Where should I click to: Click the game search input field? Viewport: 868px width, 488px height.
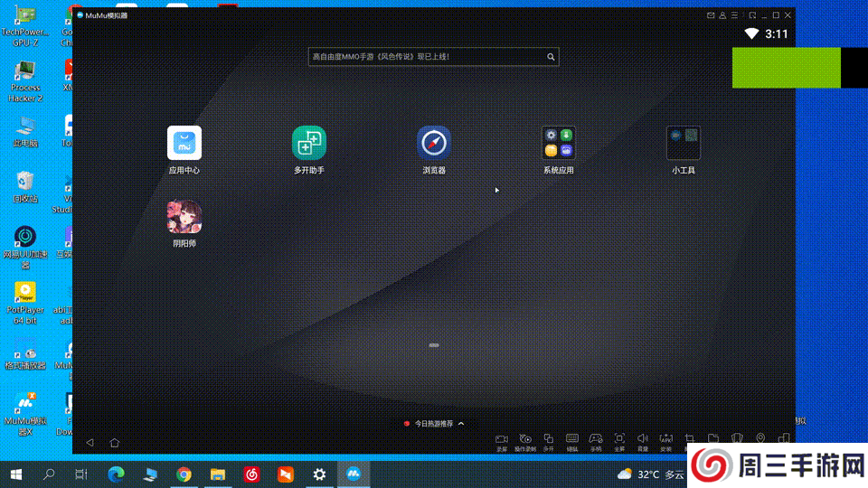point(425,57)
